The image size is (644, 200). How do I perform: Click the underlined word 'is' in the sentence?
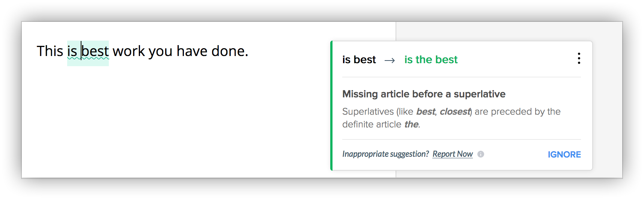pyautogui.click(x=72, y=52)
